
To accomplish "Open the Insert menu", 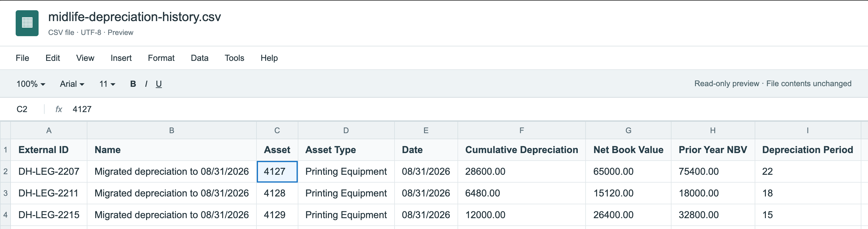I will coord(121,58).
